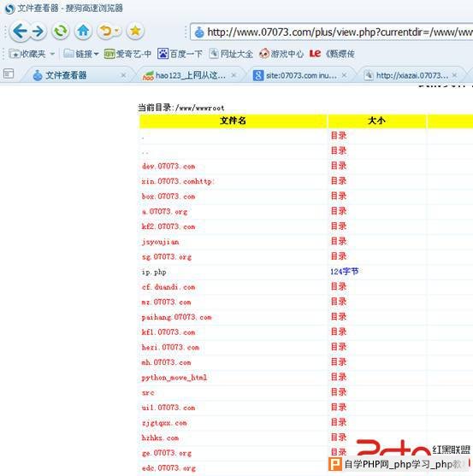The image size is (473, 476).
Task: Open the paihang.07073.com directory
Action: tap(176, 318)
